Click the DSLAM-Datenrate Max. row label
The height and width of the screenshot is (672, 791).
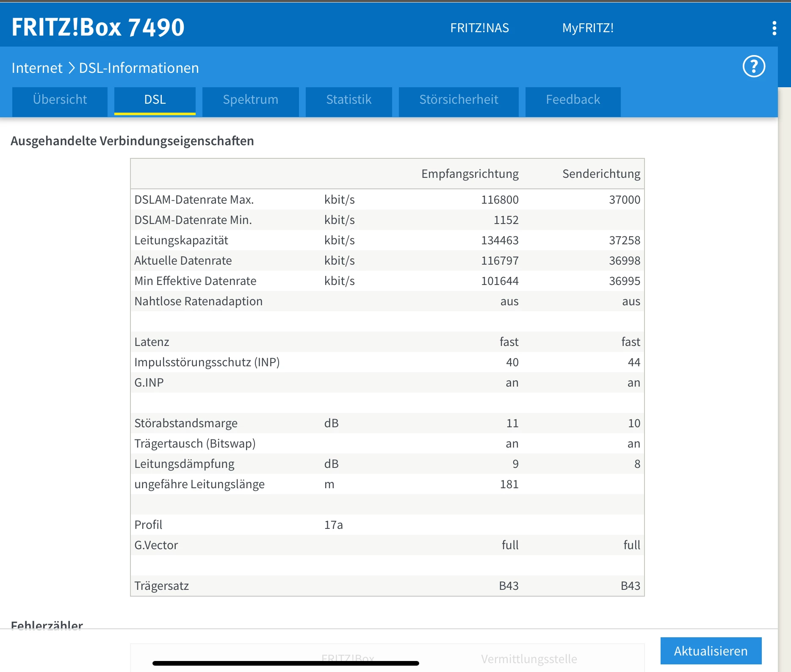pos(194,199)
